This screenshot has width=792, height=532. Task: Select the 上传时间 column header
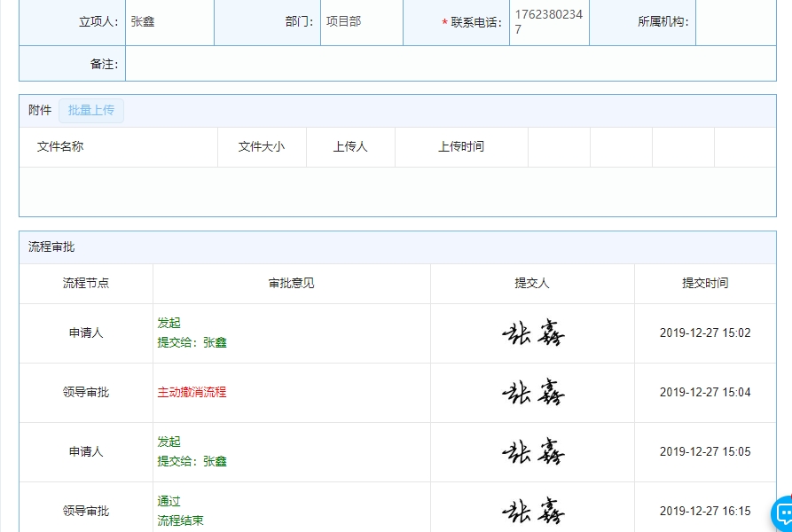click(462, 147)
